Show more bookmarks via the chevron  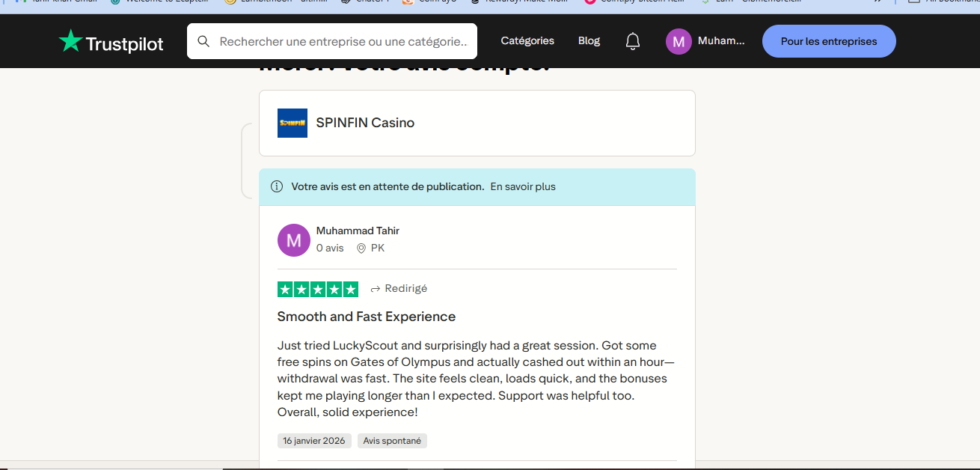point(877,1)
